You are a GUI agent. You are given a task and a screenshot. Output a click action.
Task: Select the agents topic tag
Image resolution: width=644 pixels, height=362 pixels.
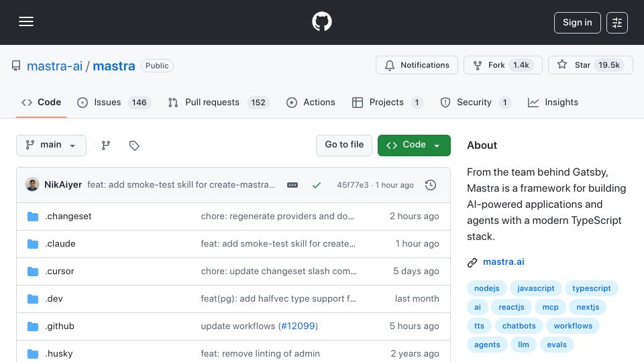coord(487,345)
